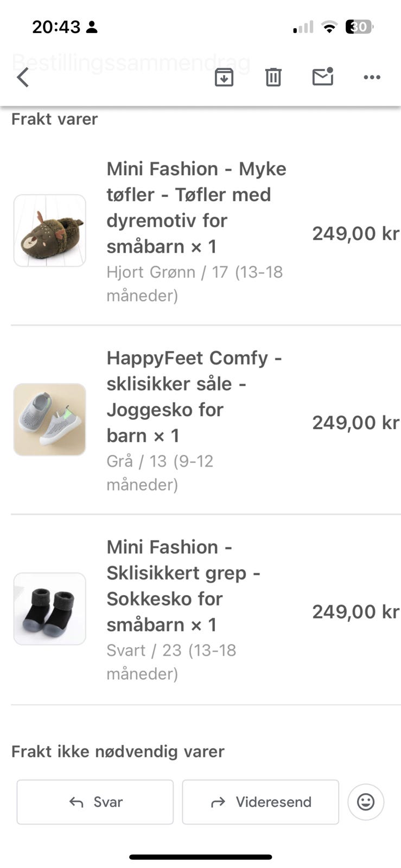This screenshot has width=401, height=868.
Task: Tap the battery indicator in status bar
Action: (359, 27)
